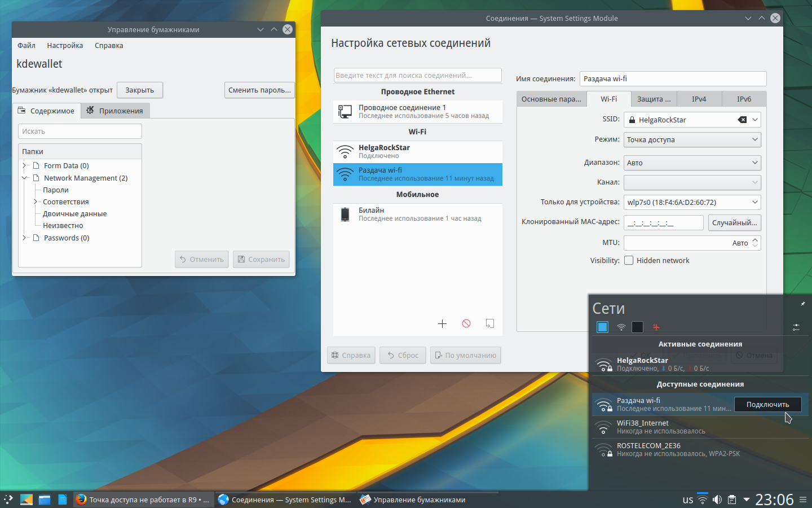812x508 pixels.
Task: Switch to the Приложения tab in kdewallet
Action: pos(115,111)
